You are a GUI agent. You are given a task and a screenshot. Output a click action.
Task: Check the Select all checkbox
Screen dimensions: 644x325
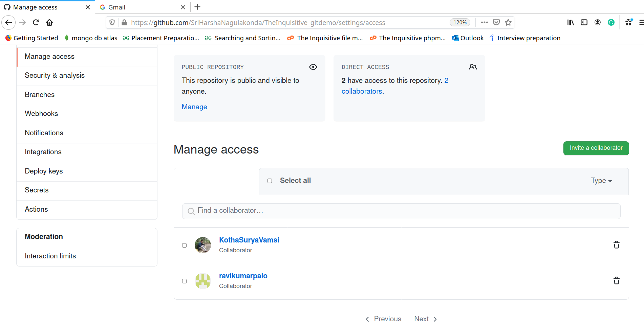tap(270, 181)
